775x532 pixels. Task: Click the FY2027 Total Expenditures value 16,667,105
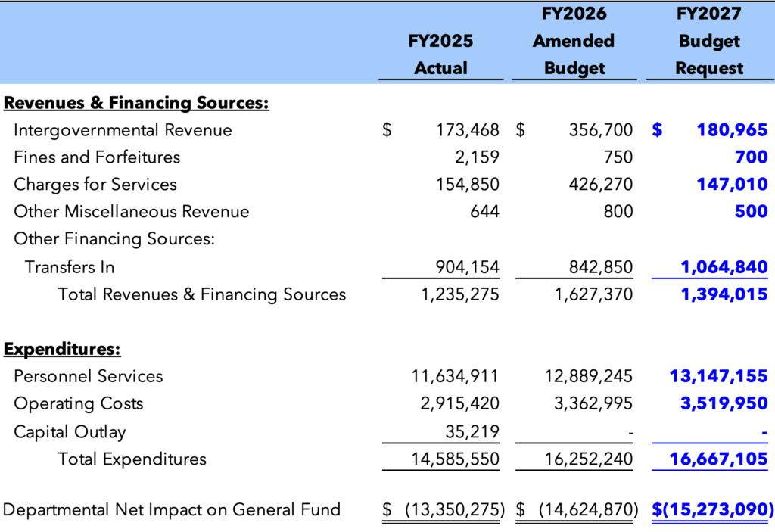pos(718,459)
